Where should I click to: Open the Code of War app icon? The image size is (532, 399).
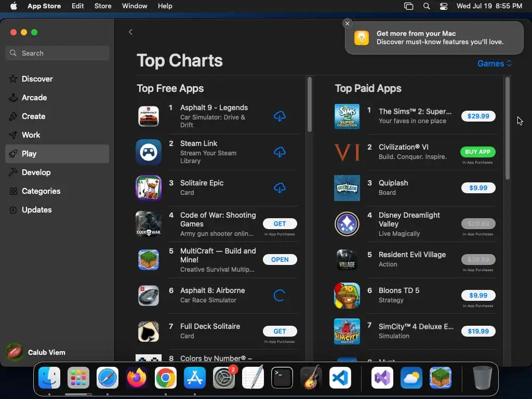(149, 223)
